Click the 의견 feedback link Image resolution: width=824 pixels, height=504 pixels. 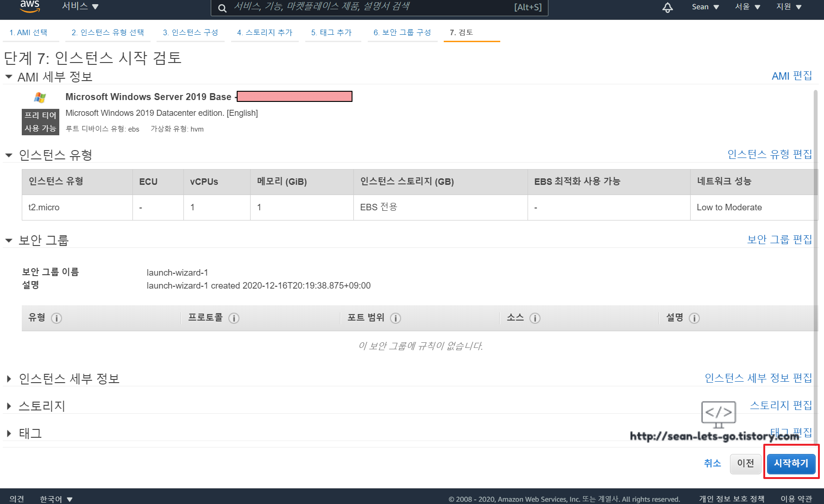pyautogui.click(x=17, y=499)
